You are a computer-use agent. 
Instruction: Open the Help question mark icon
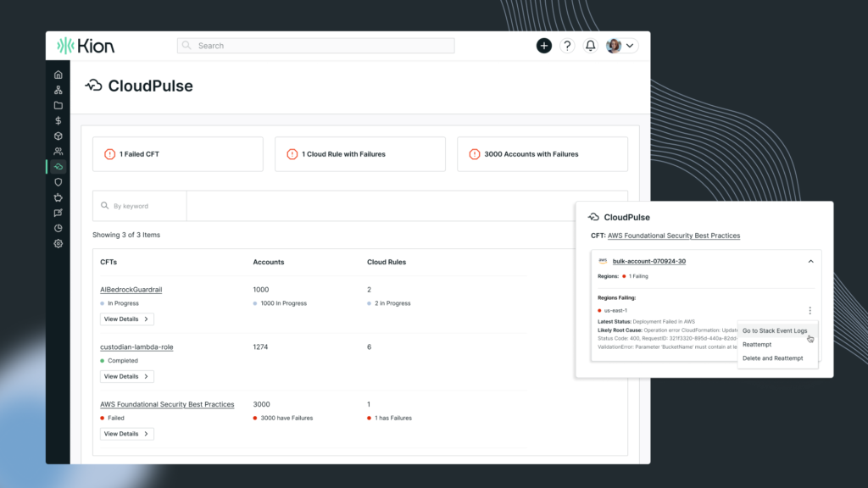tap(566, 45)
